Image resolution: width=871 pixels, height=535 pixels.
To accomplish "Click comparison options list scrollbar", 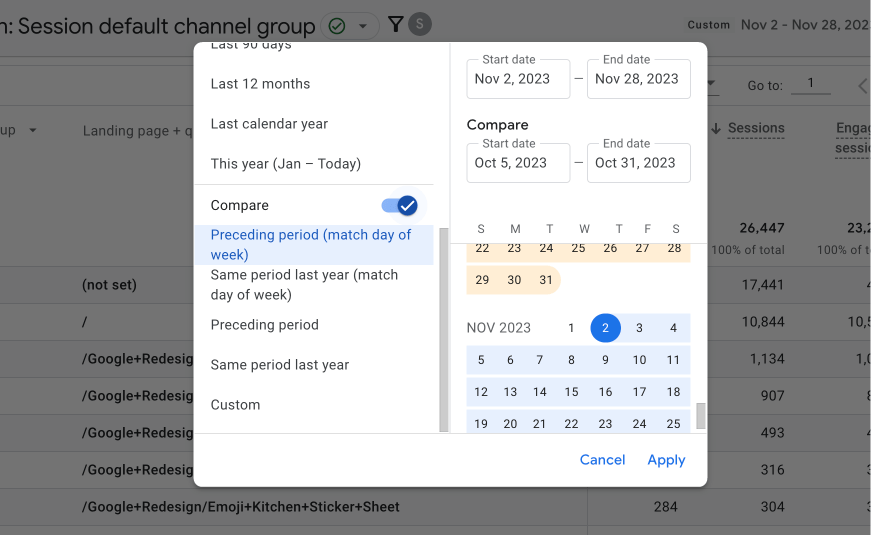I will pyautogui.click(x=443, y=329).
